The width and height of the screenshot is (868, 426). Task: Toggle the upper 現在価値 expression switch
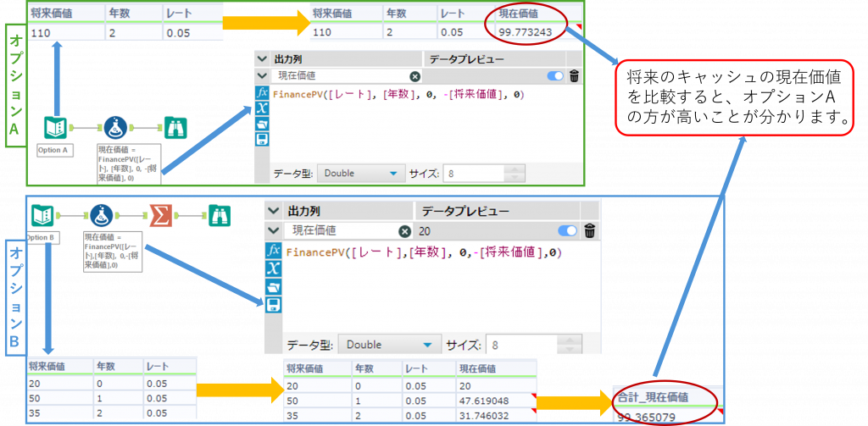tap(555, 76)
